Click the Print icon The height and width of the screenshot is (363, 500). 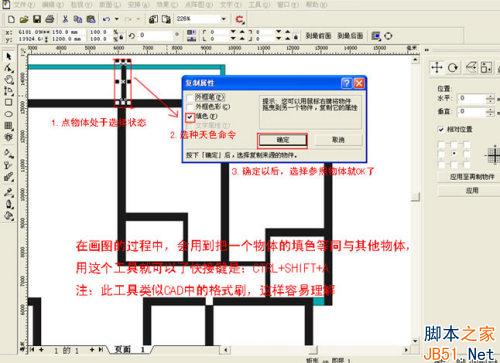tap(50, 19)
